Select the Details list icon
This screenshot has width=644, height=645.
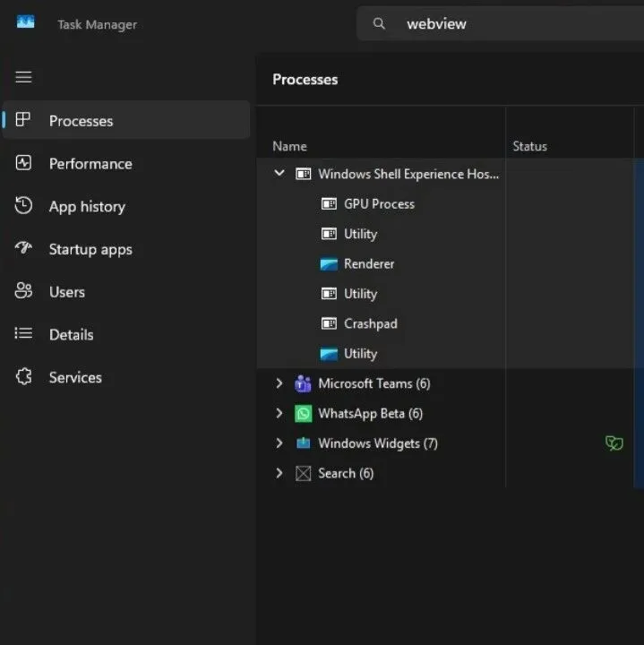point(23,333)
